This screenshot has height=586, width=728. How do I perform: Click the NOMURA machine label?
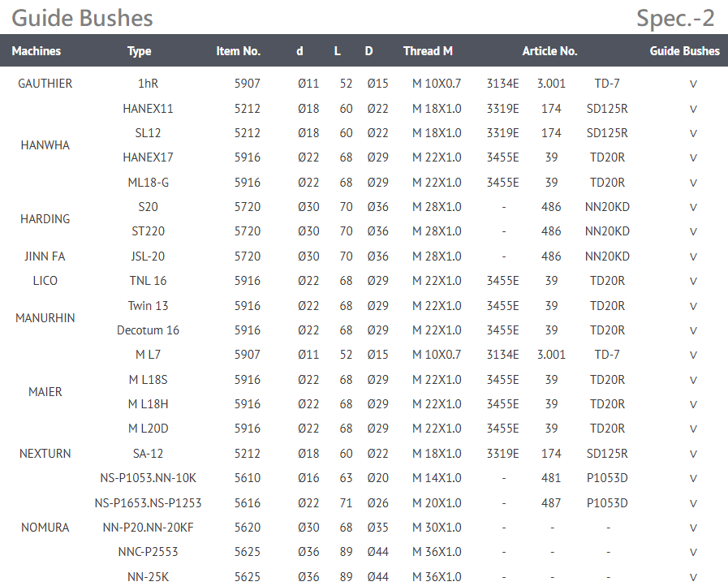tap(45, 528)
